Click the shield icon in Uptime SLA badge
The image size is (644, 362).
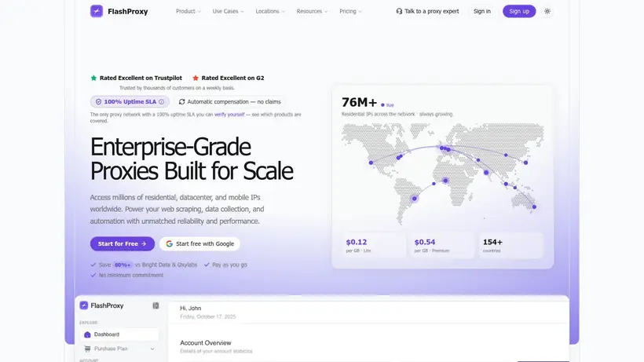[99, 102]
